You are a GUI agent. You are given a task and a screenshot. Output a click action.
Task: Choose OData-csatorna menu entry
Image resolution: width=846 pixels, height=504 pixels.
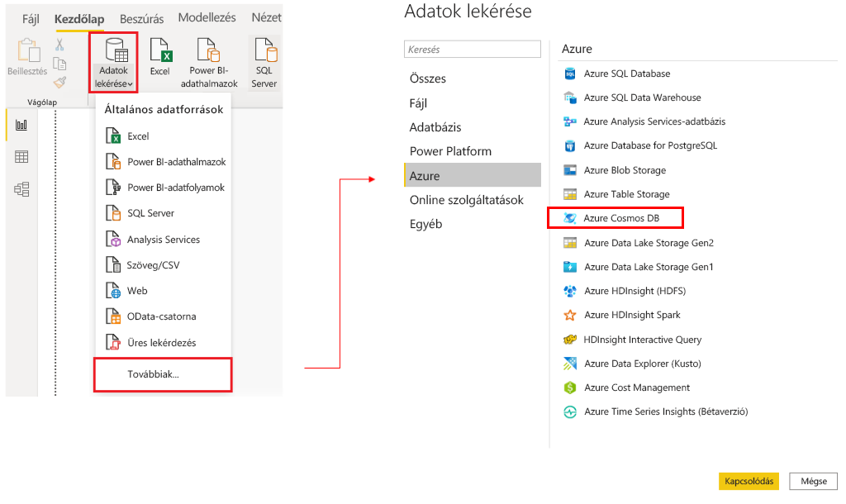pos(163,316)
